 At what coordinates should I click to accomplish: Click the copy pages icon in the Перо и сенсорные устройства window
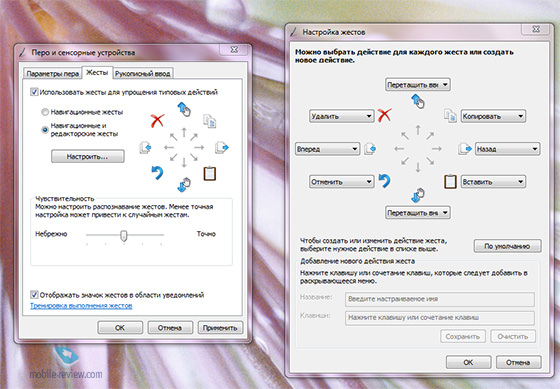click(x=210, y=121)
